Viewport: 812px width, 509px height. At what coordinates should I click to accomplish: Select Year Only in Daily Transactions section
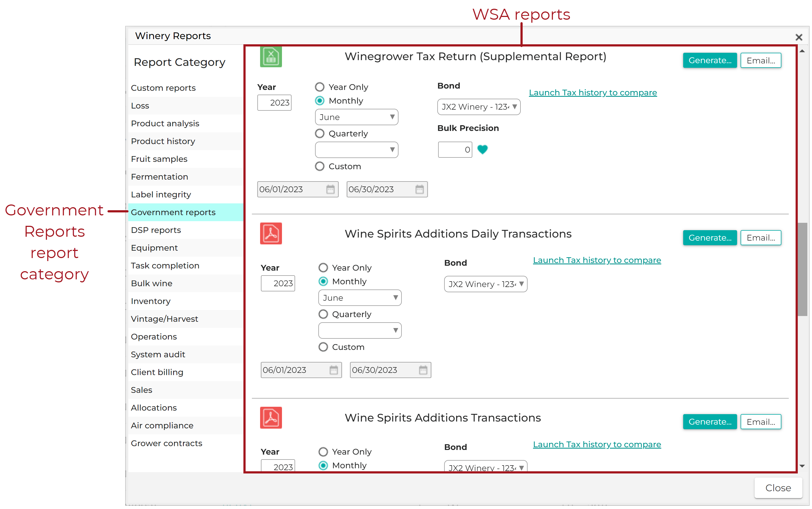323,268
